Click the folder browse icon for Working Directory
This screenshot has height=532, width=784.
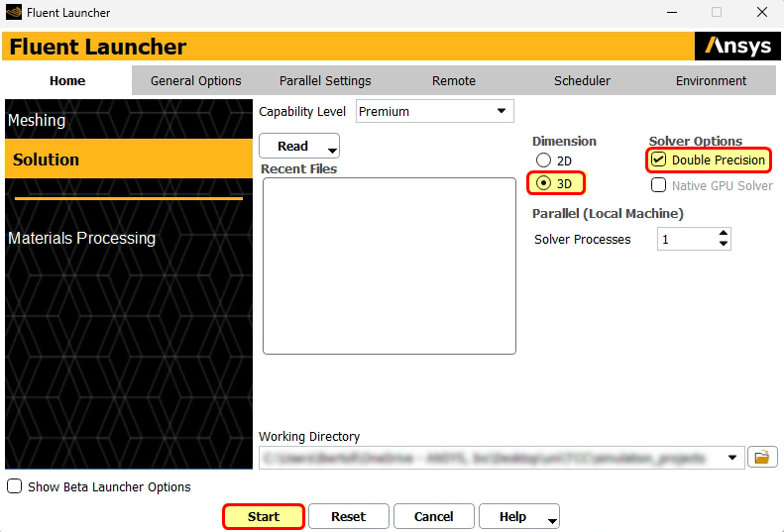(x=762, y=457)
